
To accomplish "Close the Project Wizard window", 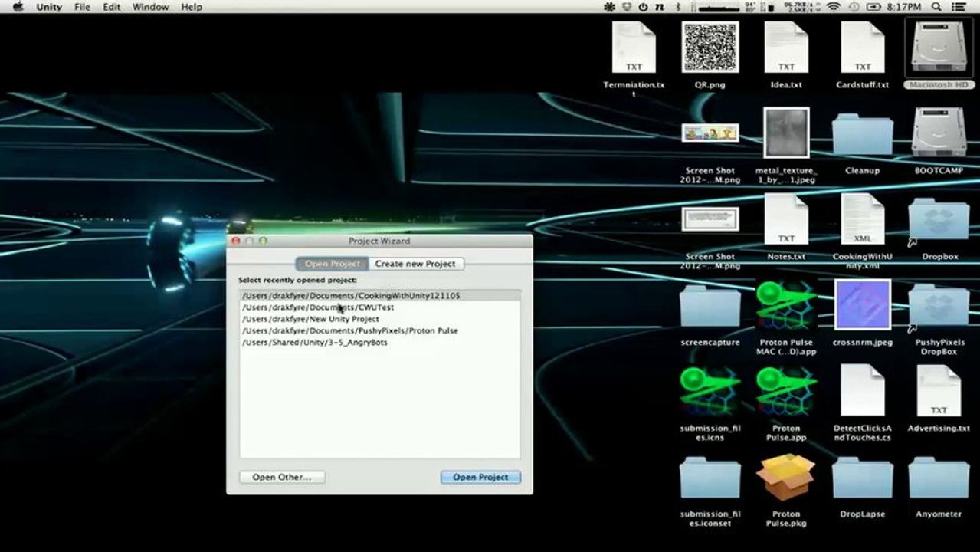I will (236, 241).
